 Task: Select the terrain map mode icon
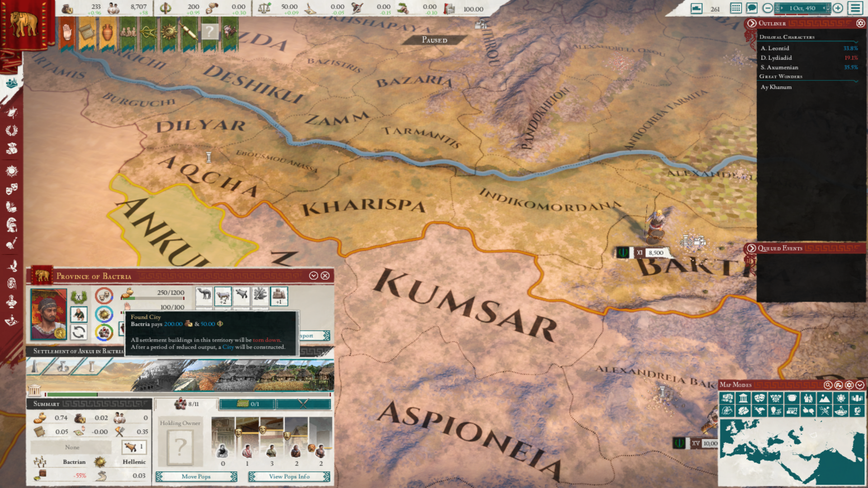pos(824,398)
